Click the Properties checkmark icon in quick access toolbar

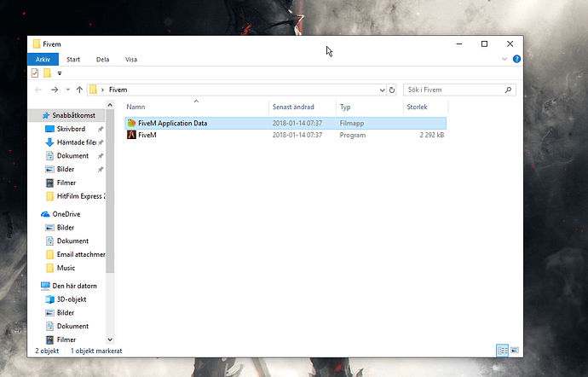click(35, 72)
